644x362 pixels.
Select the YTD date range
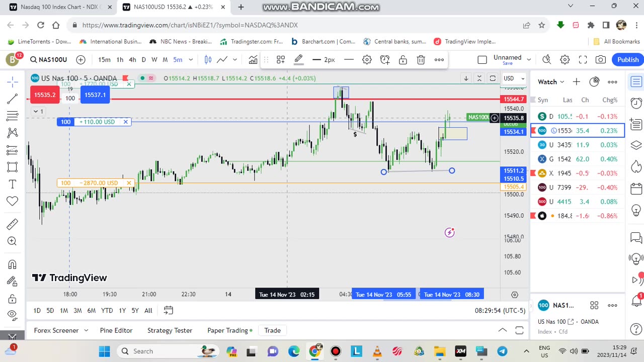click(107, 311)
